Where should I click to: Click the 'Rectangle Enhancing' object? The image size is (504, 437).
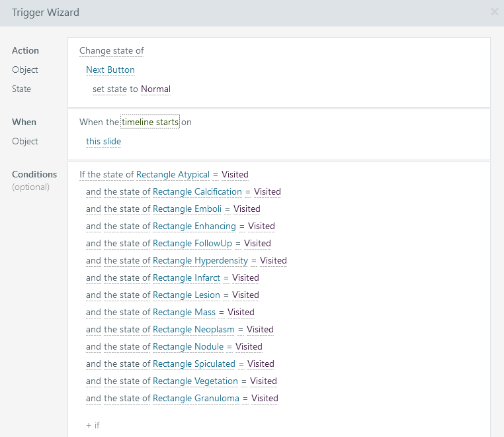pos(194,226)
